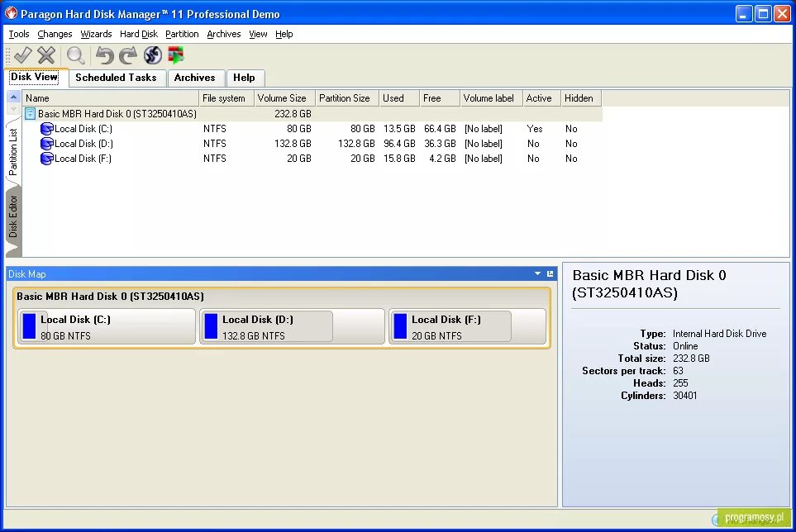The width and height of the screenshot is (796, 532).
Task: Click the Cylinders value 30401
Action: (684, 396)
